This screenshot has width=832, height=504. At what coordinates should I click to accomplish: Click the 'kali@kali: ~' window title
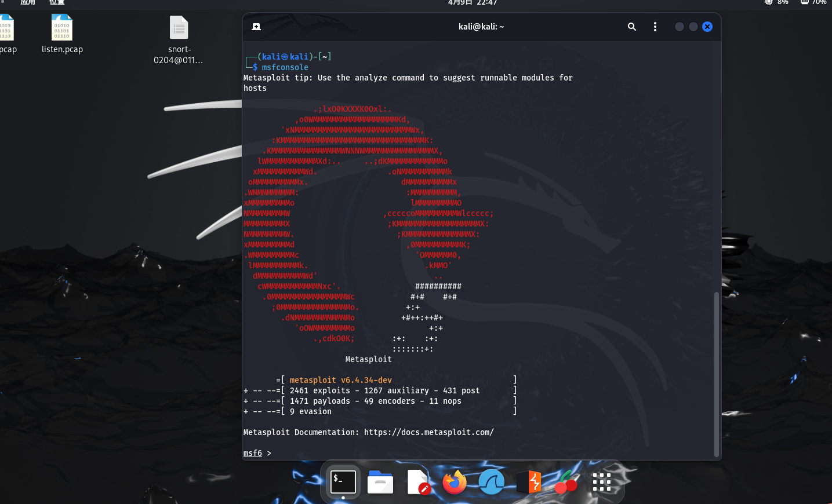coord(481,27)
